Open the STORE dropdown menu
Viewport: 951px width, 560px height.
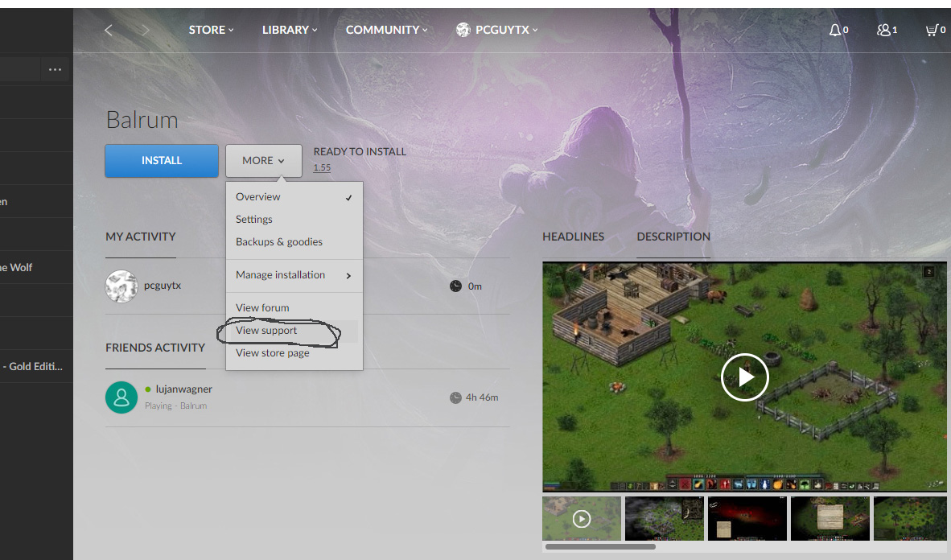click(211, 30)
